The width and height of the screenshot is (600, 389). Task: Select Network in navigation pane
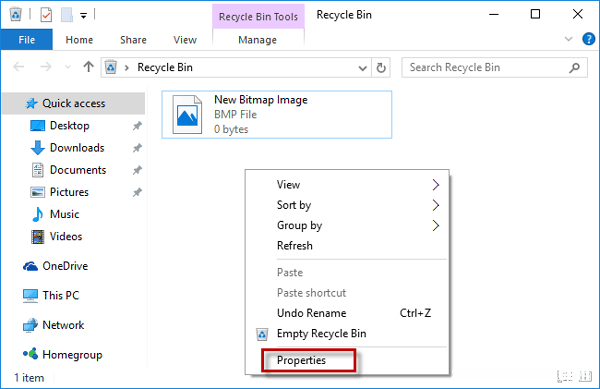tap(63, 325)
